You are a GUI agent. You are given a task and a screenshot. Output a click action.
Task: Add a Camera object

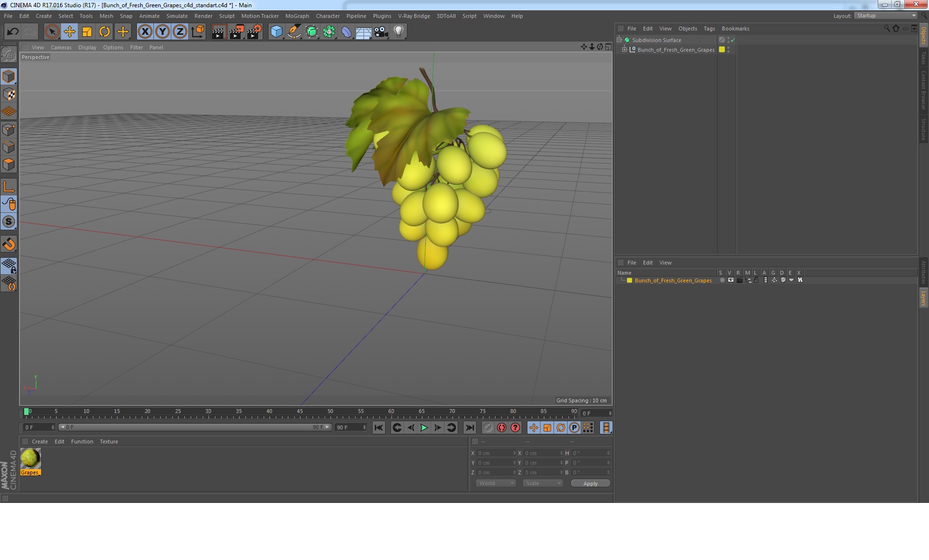pyautogui.click(x=381, y=32)
